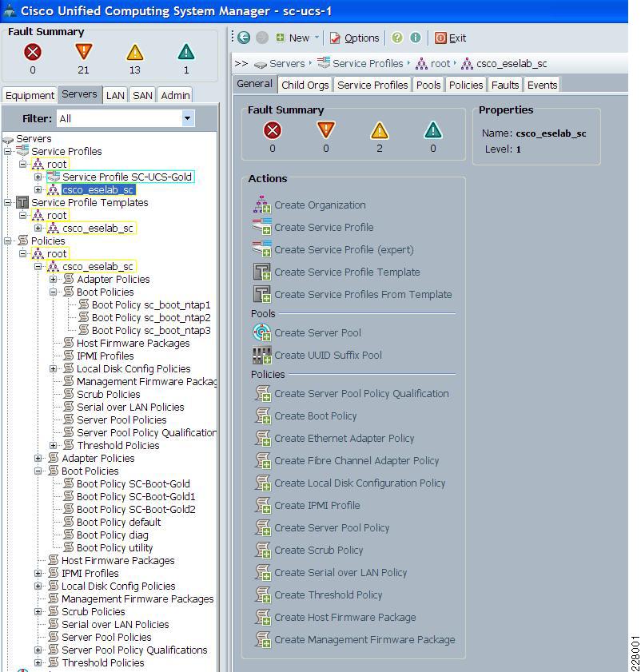Expand Local Disk Config Policies under csco_eselab_sc

54,368
